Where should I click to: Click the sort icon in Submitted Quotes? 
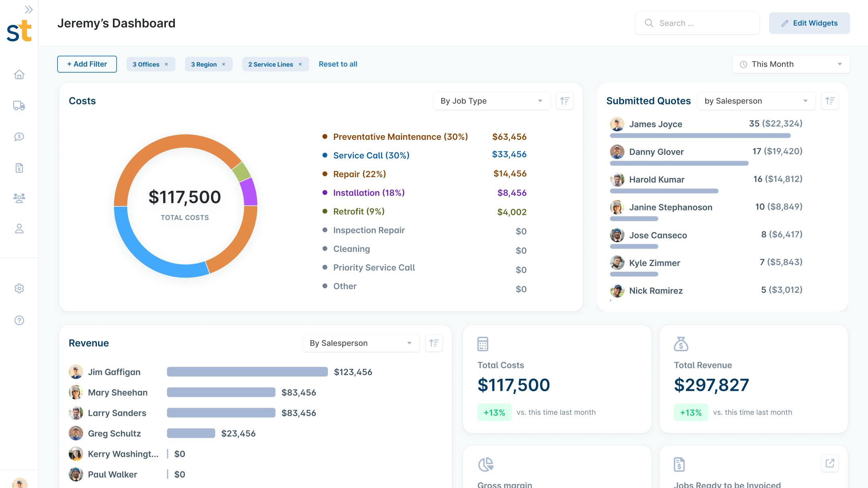pyautogui.click(x=829, y=101)
